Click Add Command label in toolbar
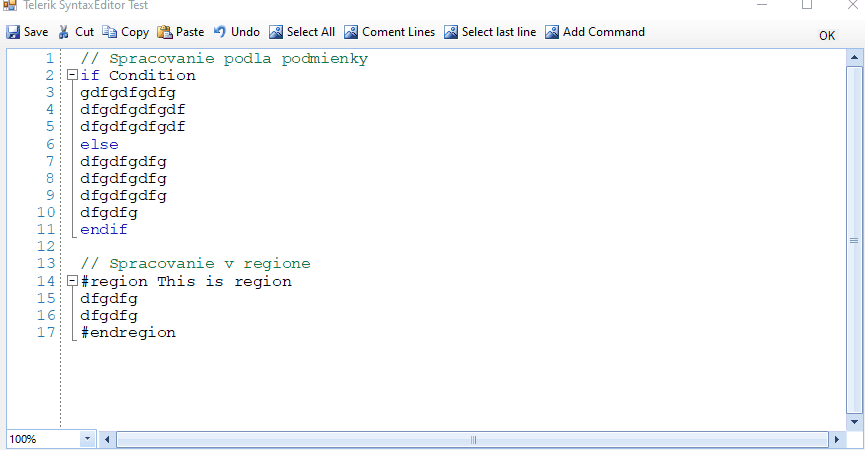 point(604,32)
